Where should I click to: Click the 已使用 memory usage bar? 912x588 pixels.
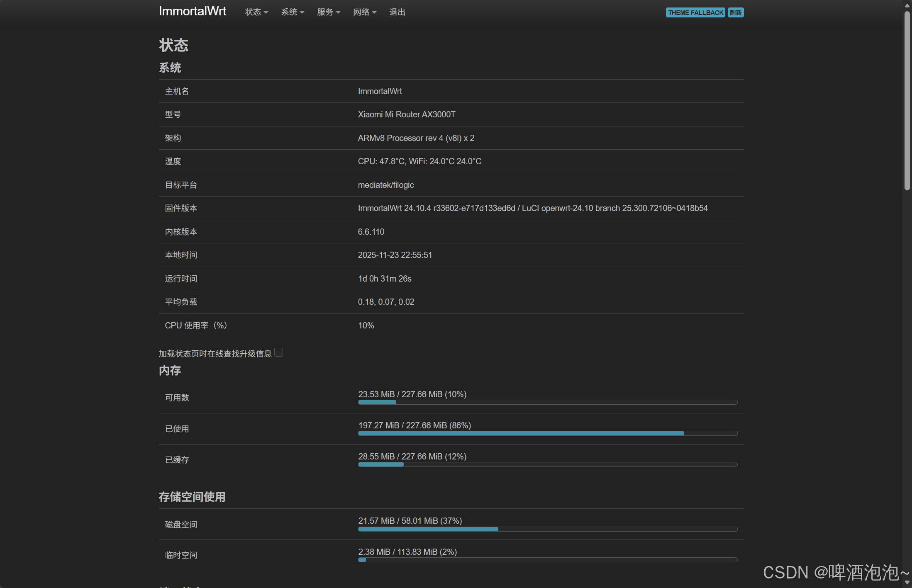(547, 433)
